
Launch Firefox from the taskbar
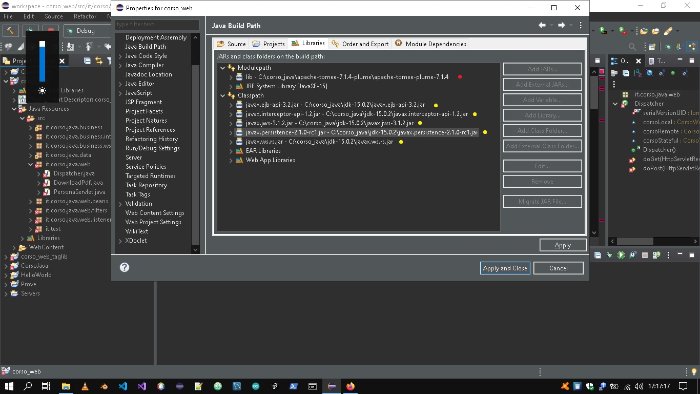coord(350,386)
